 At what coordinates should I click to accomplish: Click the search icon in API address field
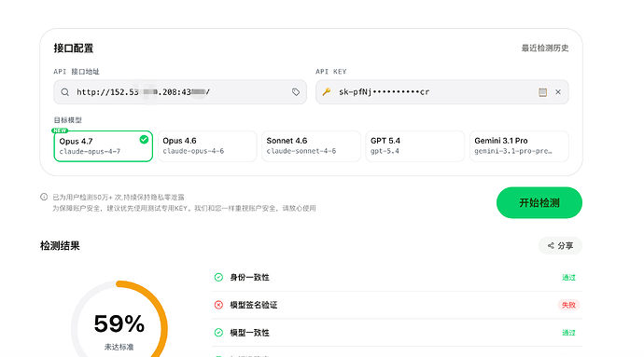65,92
